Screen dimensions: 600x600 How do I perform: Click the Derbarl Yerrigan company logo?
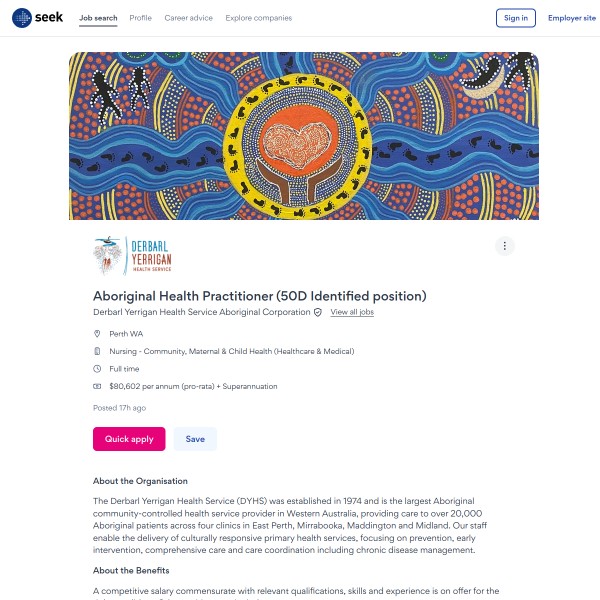point(133,255)
